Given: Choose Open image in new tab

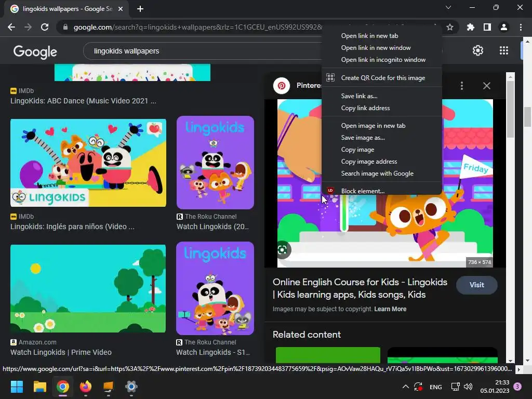Looking at the screenshot, I should point(382,126).
